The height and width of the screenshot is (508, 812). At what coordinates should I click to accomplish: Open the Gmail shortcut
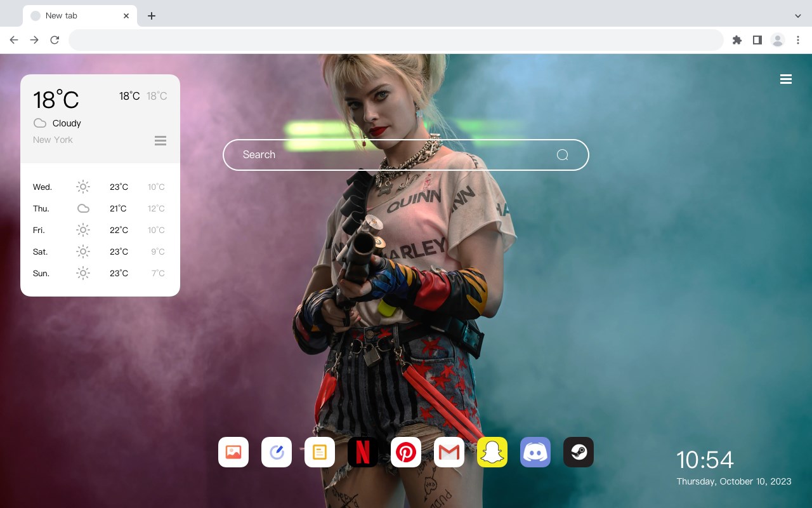(x=449, y=452)
